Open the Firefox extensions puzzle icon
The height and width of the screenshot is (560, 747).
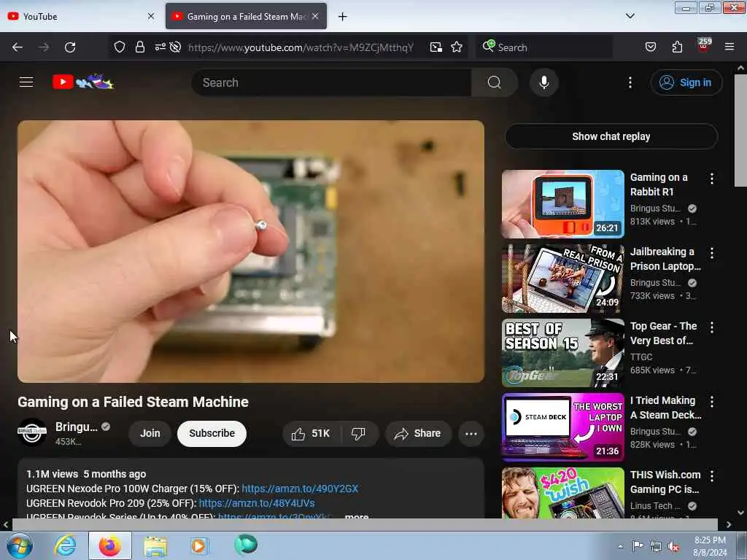pyautogui.click(x=677, y=47)
